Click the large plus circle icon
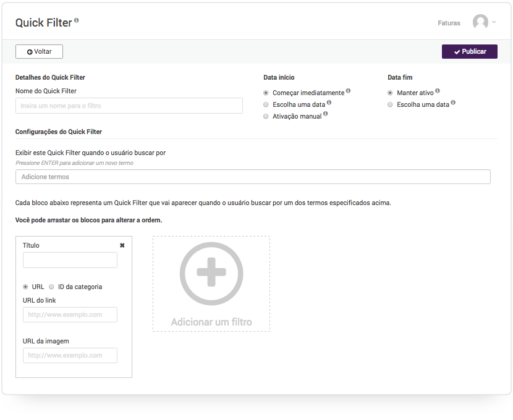Viewport: 513px width, 420px height. pyautogui.click(x=211, y=274)
